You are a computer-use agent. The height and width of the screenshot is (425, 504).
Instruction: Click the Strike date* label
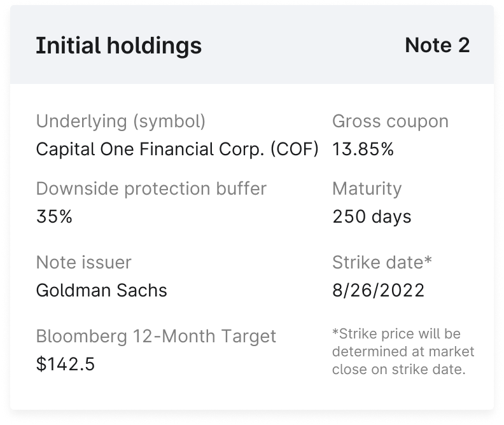coord(382,262)
